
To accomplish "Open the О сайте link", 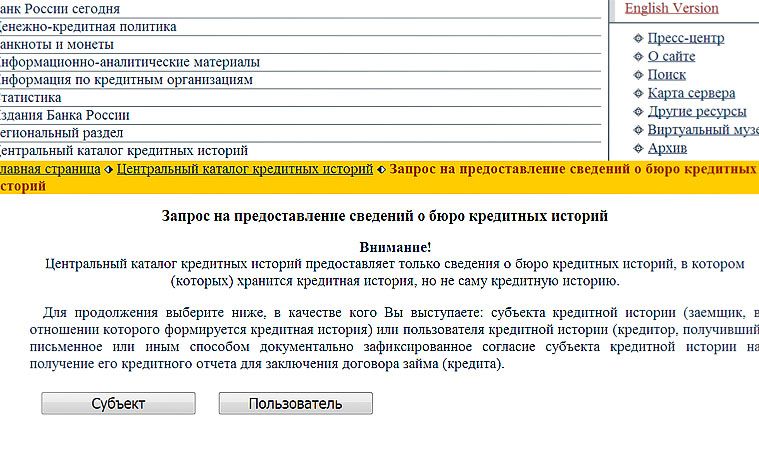I will (x=671, y=56).
